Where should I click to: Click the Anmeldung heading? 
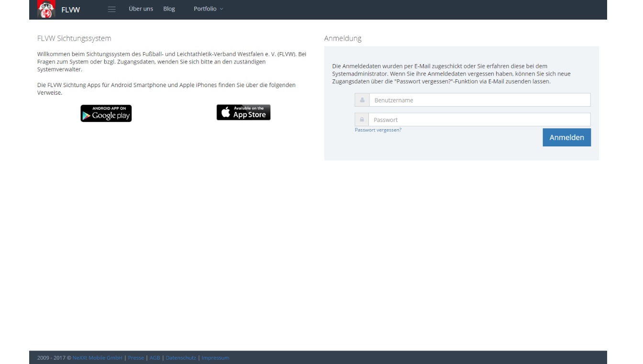coord(343,38)
